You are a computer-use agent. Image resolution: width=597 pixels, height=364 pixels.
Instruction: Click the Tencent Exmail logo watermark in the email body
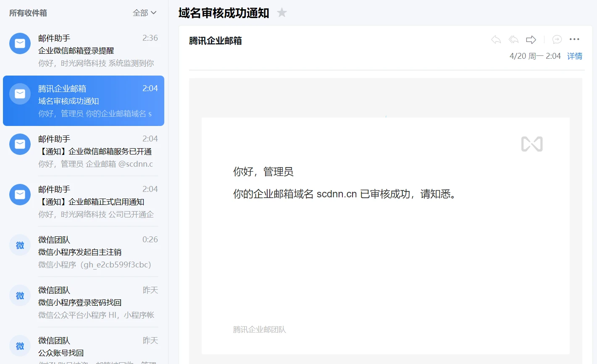[x=531, y=144]
